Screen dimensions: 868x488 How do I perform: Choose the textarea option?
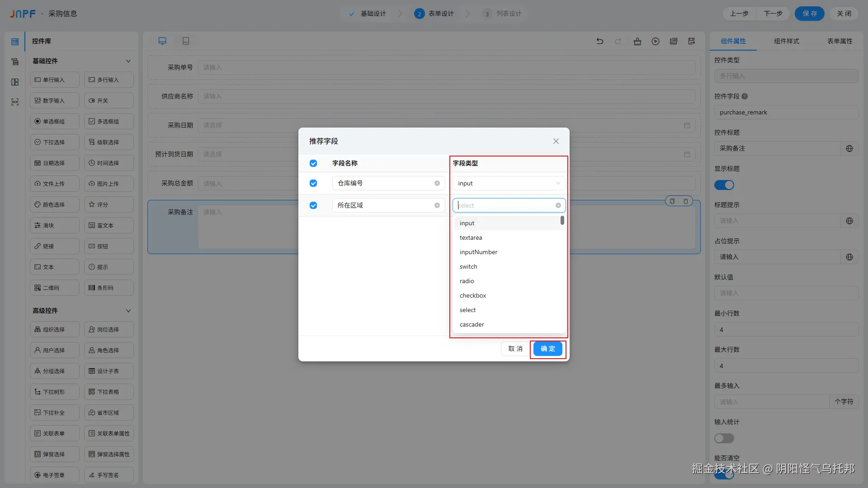coord(508,237)
